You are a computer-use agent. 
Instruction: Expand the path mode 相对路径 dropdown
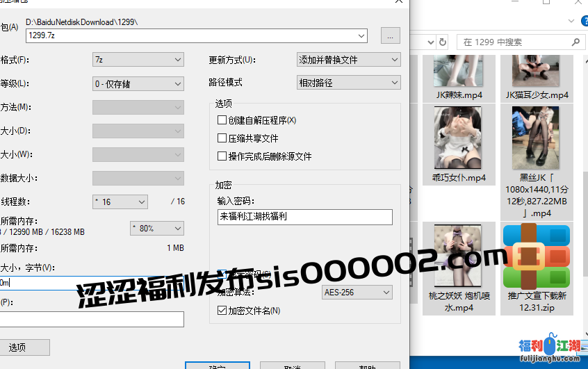[x=395, y=83]
